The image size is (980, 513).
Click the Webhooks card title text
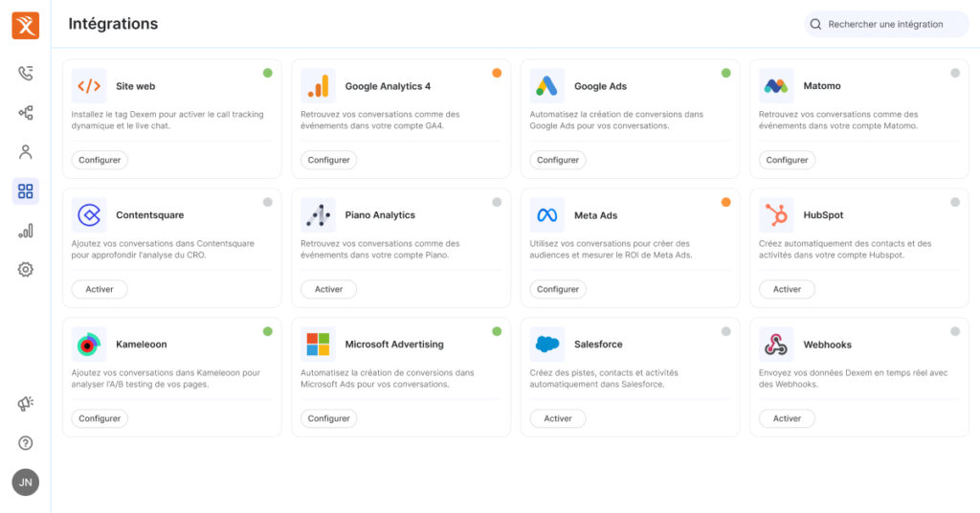coord(828,345)
